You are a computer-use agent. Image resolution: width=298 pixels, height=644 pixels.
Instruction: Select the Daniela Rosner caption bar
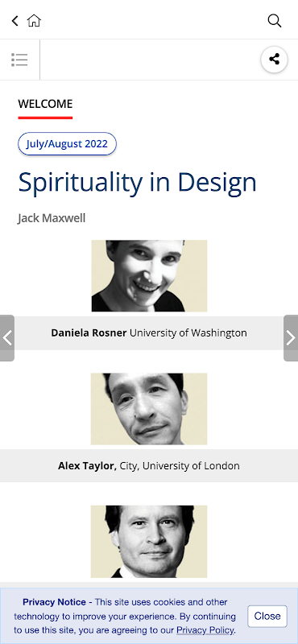(x=149, y=333)
